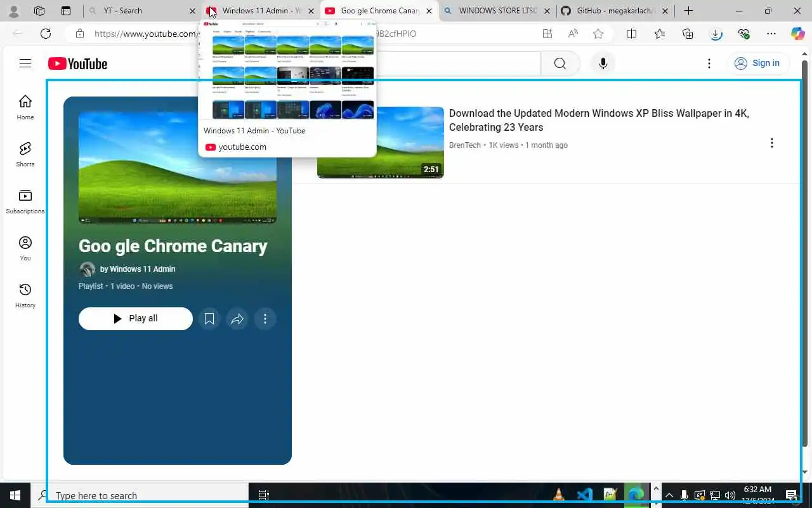Close the YT - Search tab
Viewport: 812px width, 508px height.
(x=193, y=11)
